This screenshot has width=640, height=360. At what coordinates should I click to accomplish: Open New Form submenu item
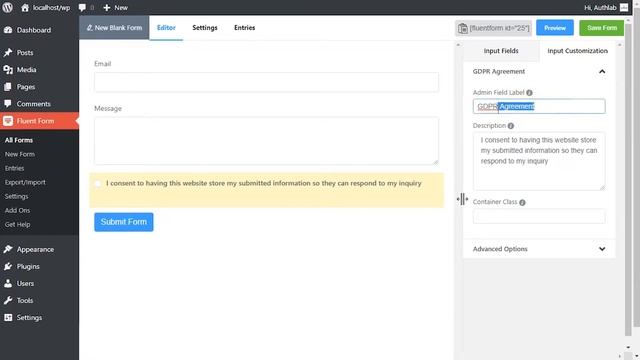(20, 154)
